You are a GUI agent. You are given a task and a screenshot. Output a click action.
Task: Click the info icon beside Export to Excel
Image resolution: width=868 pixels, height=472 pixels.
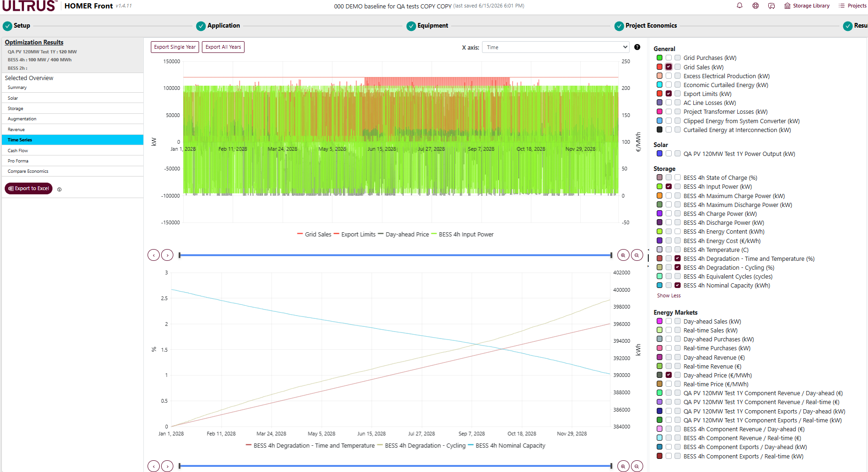59,189
